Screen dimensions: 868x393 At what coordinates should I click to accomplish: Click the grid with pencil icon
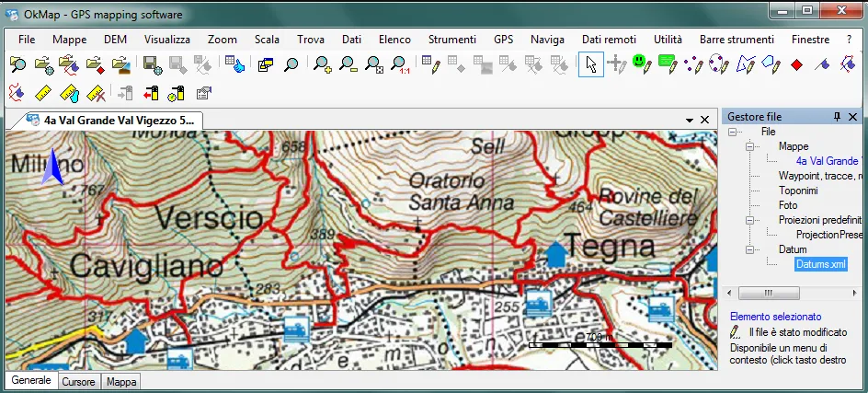[430, 64]
